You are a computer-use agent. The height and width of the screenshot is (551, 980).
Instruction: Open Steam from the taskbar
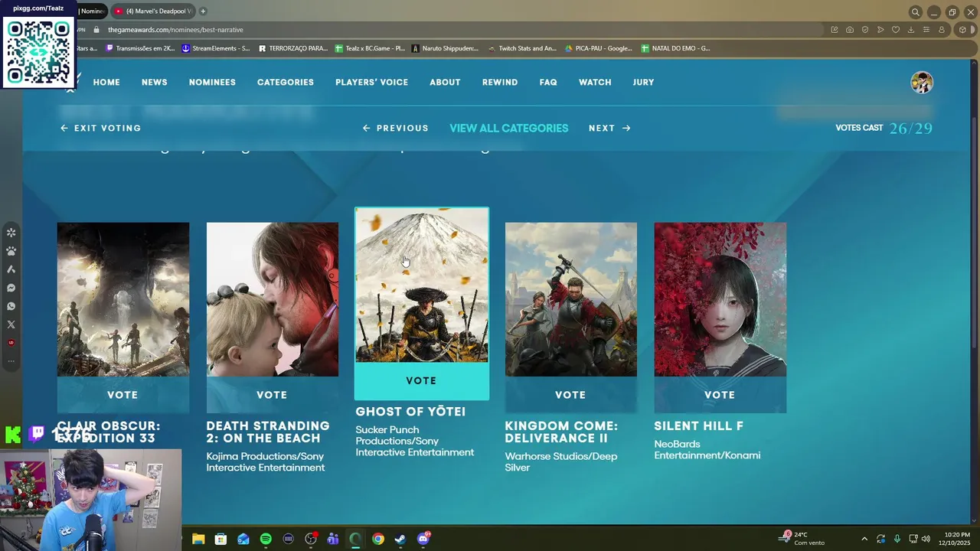click(x=400, y=539)
